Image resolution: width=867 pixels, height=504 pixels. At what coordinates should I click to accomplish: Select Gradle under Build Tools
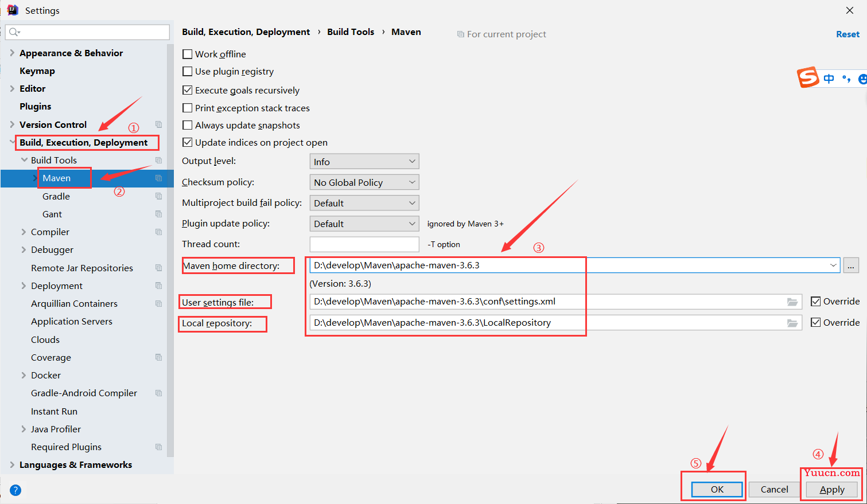coord(56,196)
